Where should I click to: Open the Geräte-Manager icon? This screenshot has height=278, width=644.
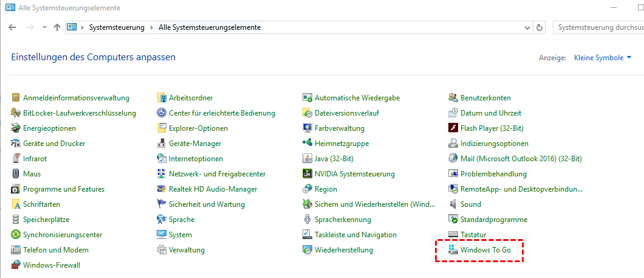click(162, 144)
